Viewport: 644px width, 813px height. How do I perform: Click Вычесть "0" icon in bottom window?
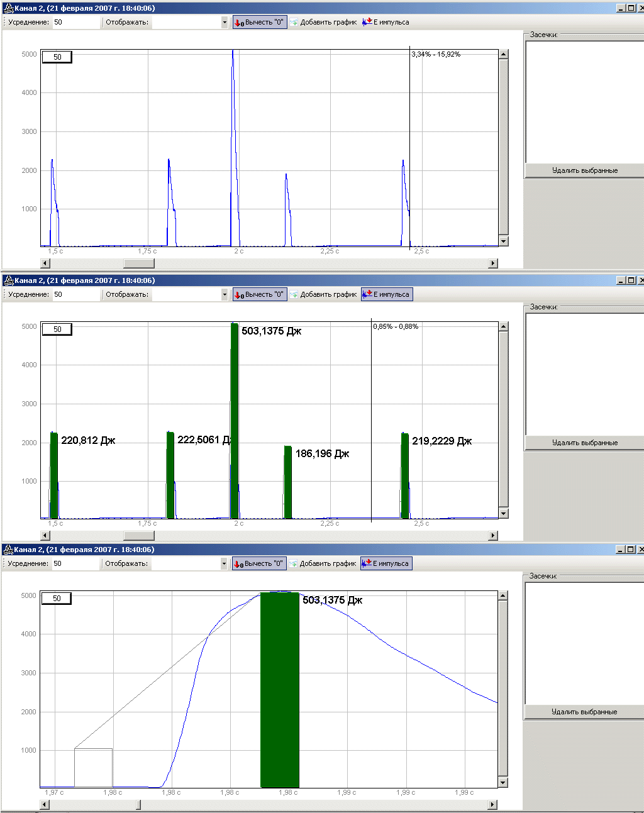point(238,564)
